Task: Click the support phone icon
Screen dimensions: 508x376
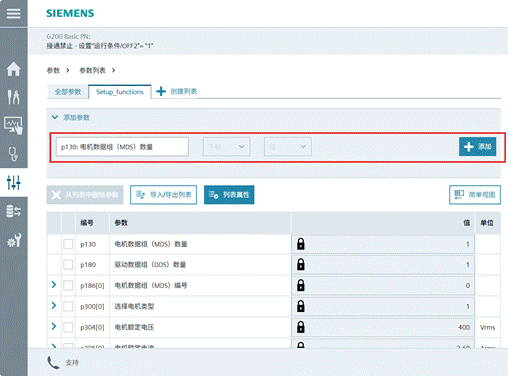Action: coord(53,363)
